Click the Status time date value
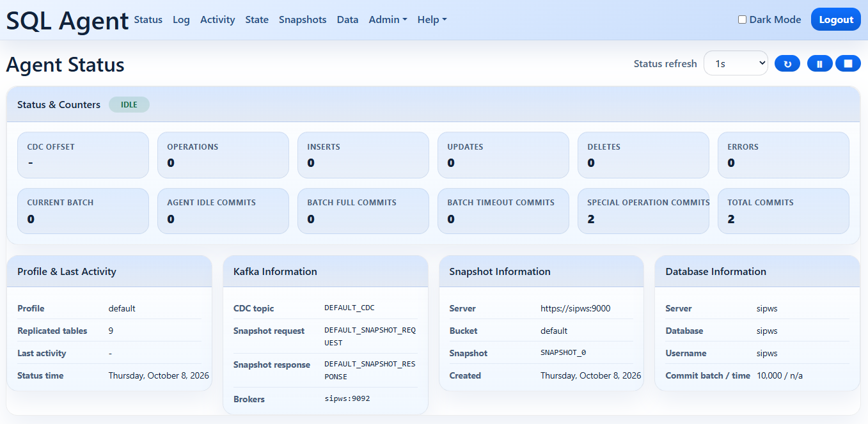This screenshot has width=868, height=424. (x=159, y=375)
